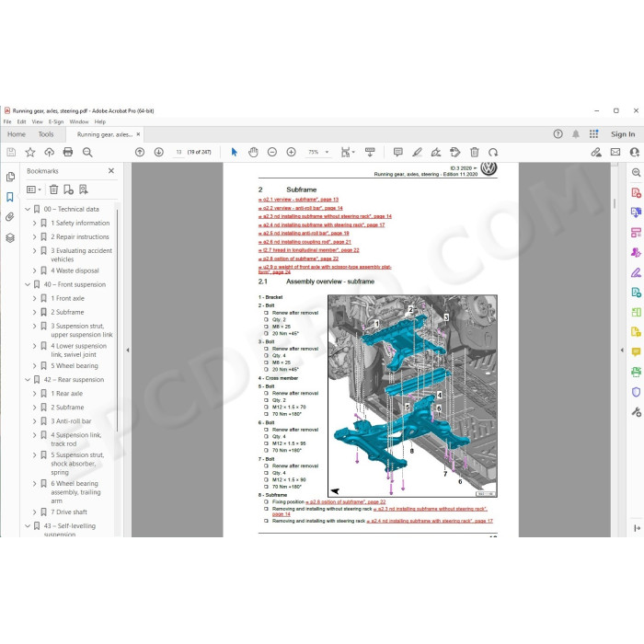
Task: Select the highlighter pen tool
Action: (x=417, y=153)
